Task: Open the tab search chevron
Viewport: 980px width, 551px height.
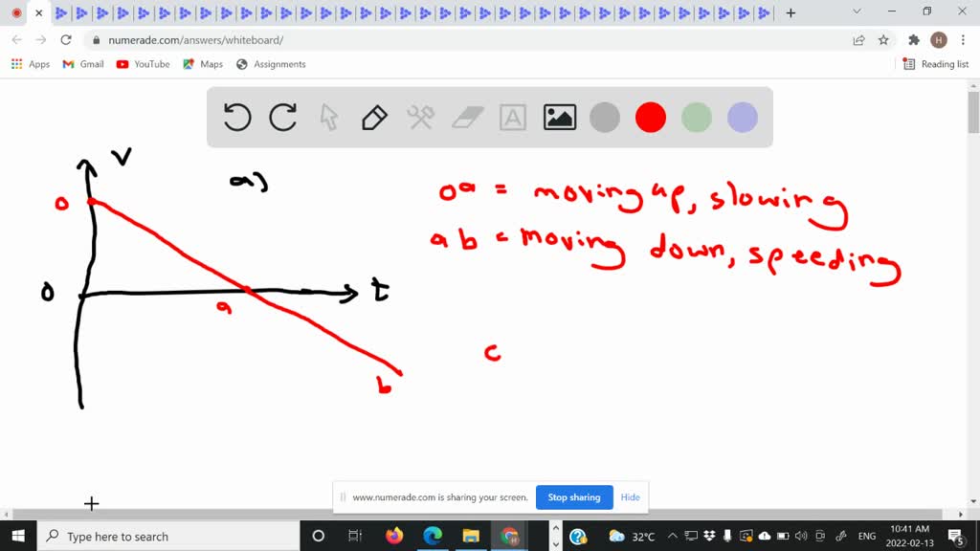Action: click(x=855, y=11)
